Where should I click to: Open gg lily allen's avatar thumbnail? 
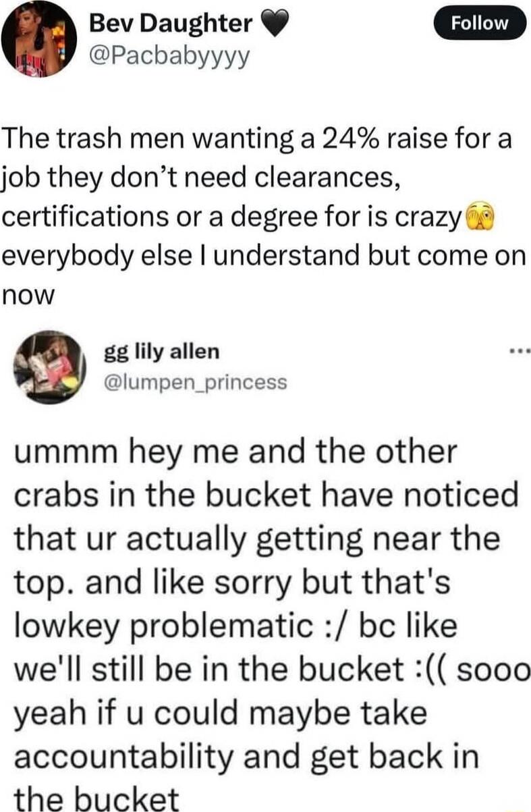coord(47,367)
